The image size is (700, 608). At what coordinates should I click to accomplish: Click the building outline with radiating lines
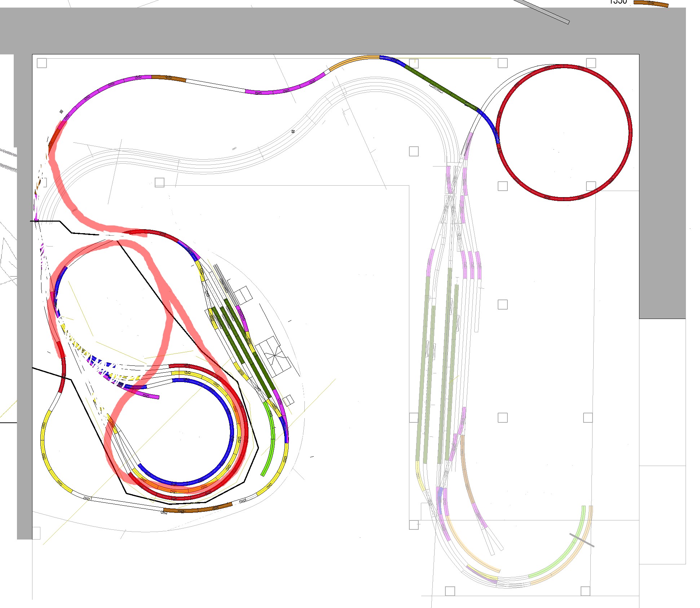tap(274, 356)
